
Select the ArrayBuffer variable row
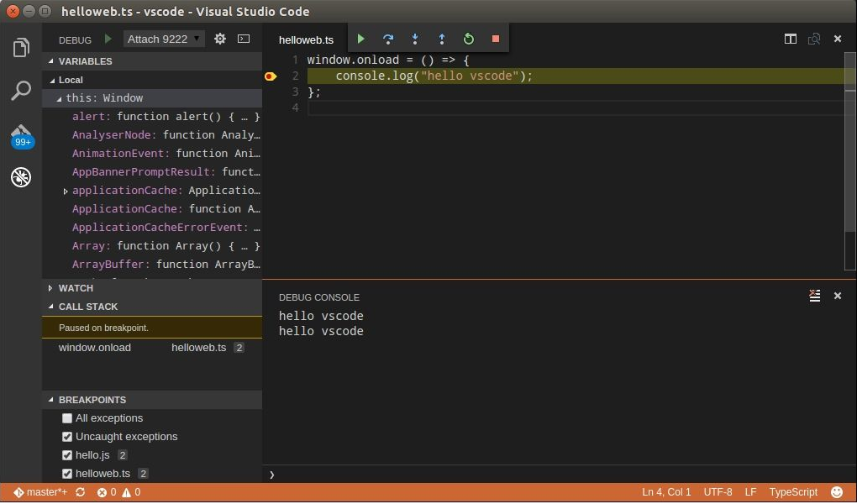[152, 265]
